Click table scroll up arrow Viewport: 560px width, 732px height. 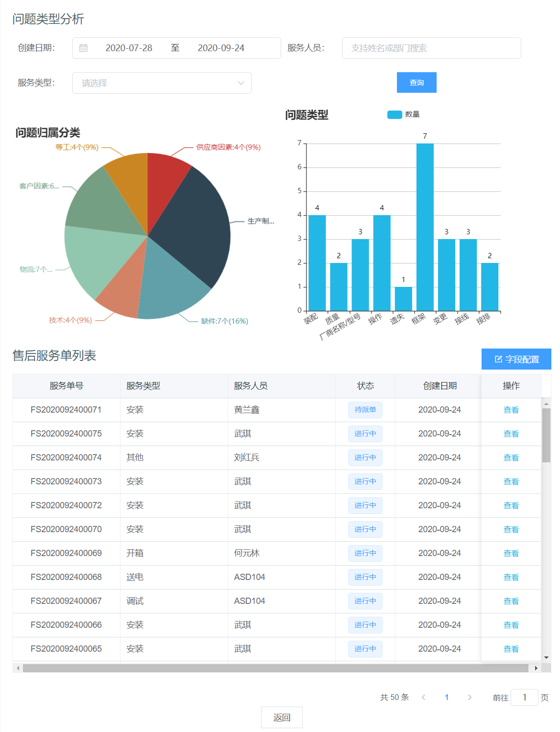pos(546,404)
